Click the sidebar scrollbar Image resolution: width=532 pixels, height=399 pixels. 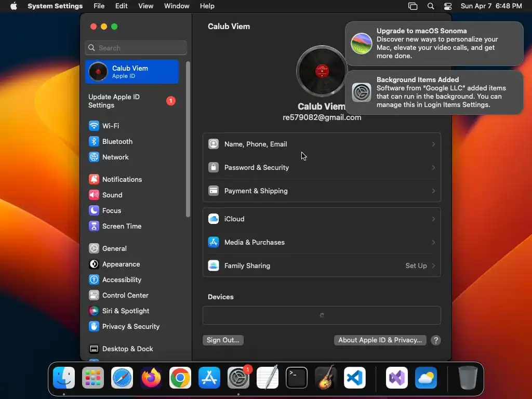coord(188,139)
